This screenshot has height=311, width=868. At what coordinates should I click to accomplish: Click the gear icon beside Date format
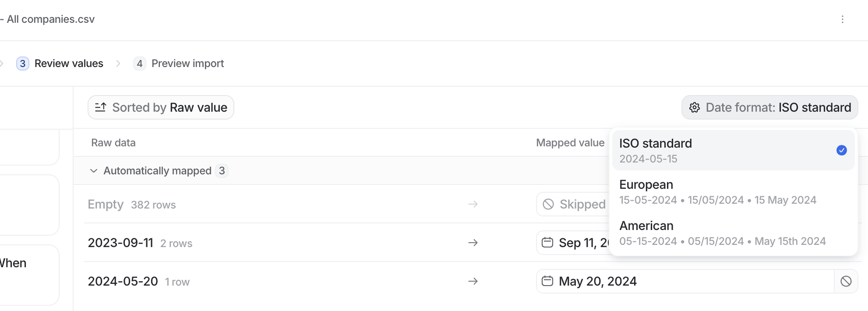[694, 108]
